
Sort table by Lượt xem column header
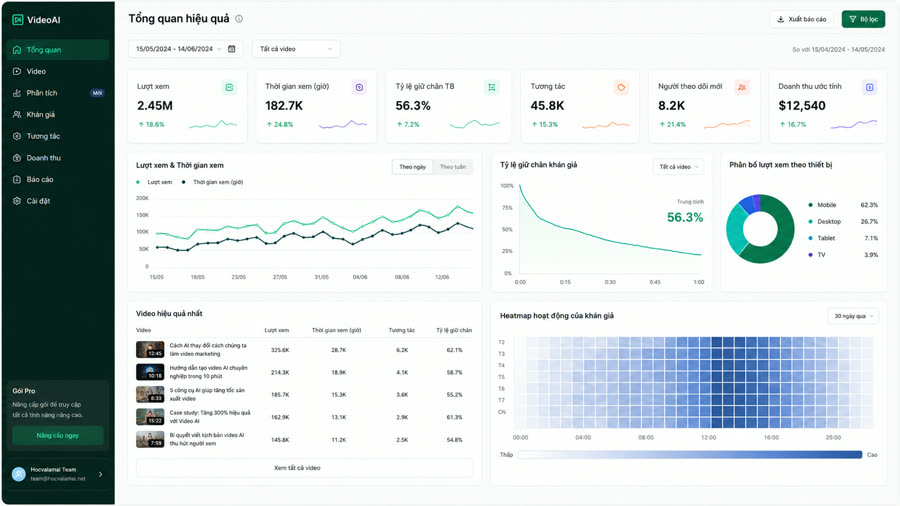[x=277, y=330]
